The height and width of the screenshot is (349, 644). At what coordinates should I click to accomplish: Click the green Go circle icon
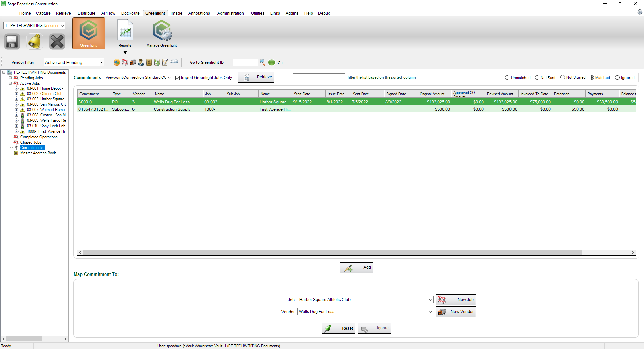click(x=272, y=62)
